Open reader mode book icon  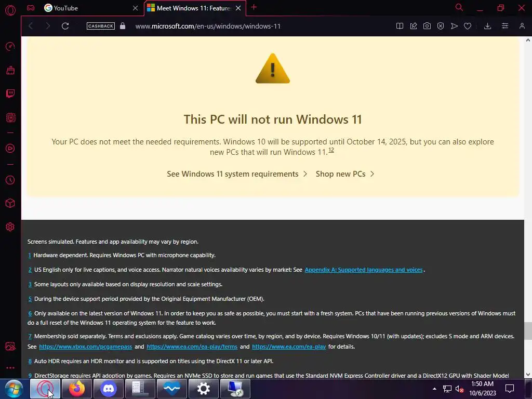click(x=400, y=26)
